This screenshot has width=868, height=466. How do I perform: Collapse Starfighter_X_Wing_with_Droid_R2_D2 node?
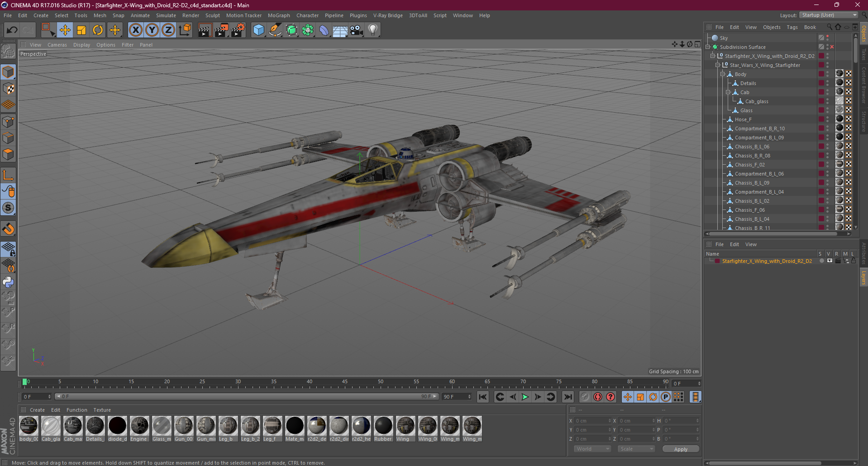pos(713,56)
